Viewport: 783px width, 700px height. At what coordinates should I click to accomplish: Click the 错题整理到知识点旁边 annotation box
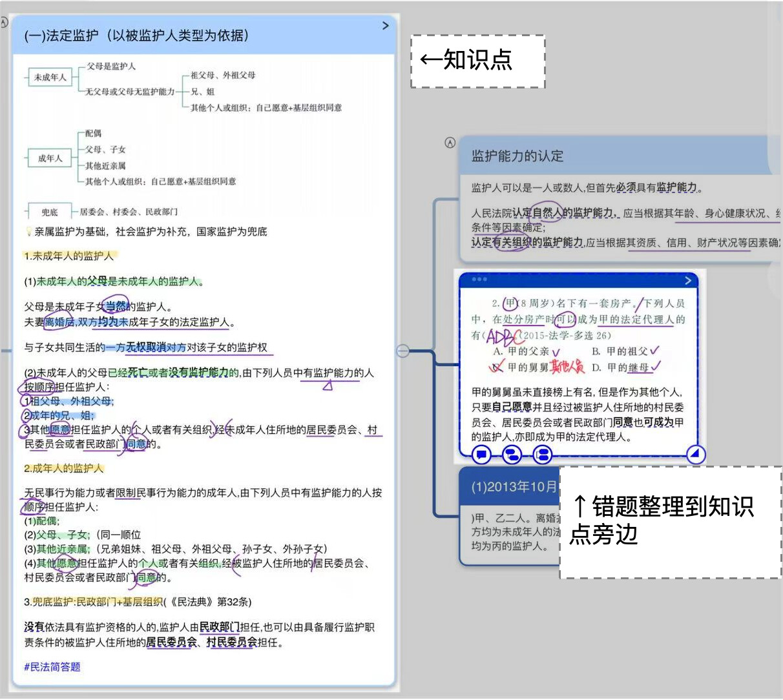point(669,522)
